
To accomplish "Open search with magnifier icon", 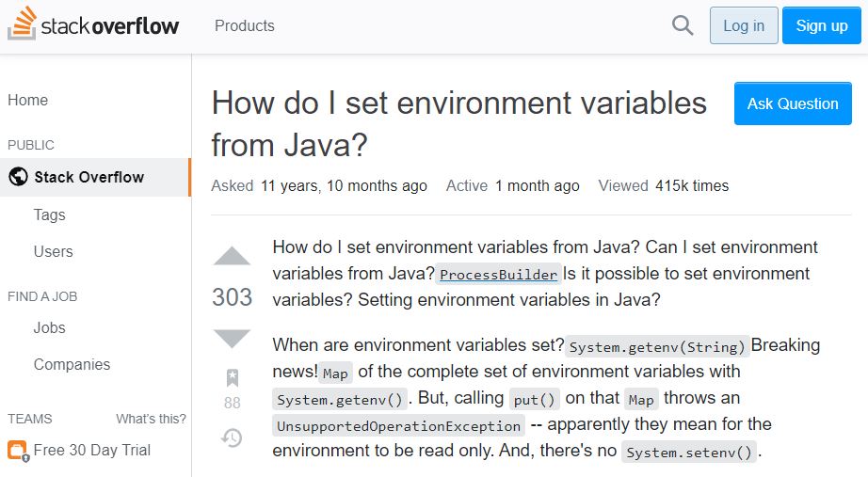I will pyautogui.click(x=682, y=25).
